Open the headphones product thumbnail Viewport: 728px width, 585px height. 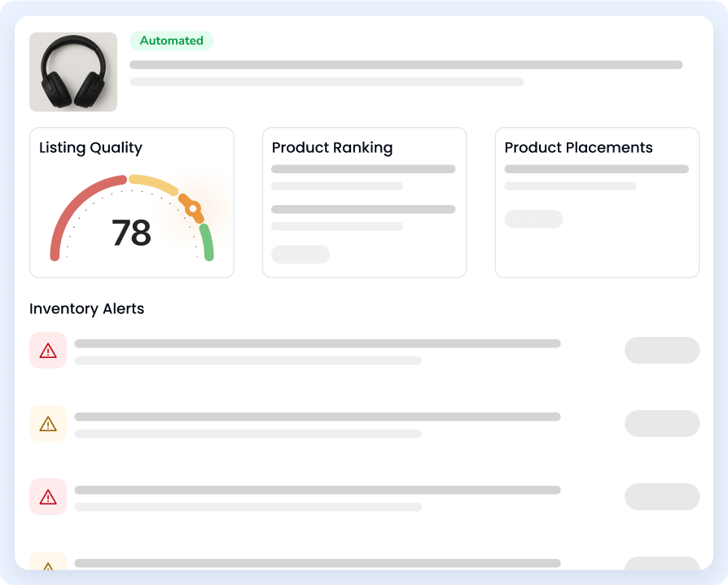(73, 72)
